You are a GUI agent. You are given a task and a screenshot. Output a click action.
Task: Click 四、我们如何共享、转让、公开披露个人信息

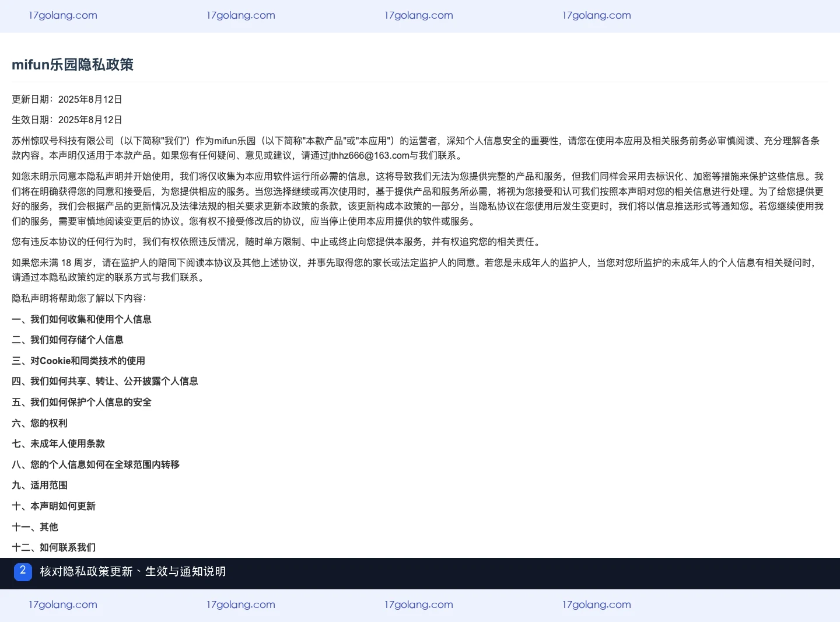[x=105, y=381]
